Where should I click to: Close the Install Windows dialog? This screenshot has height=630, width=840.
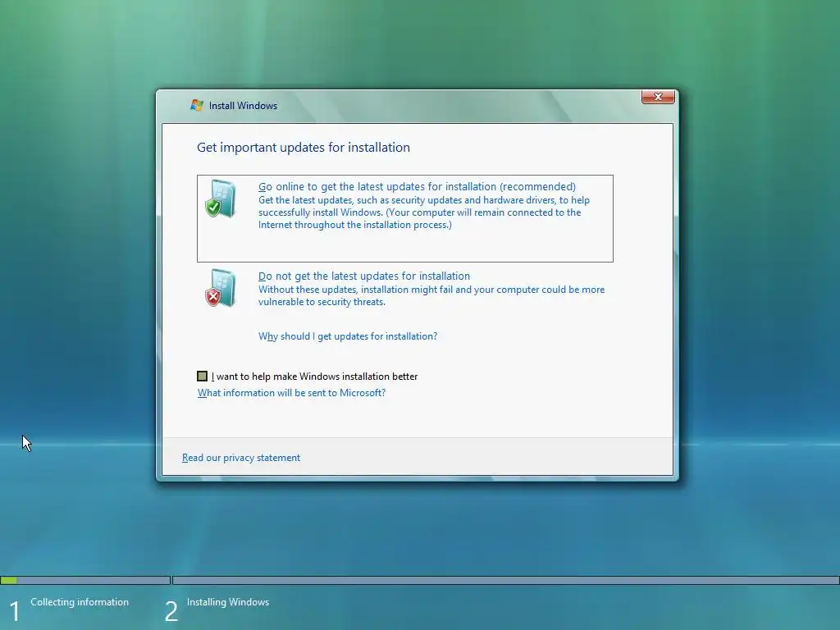point(658,97)
